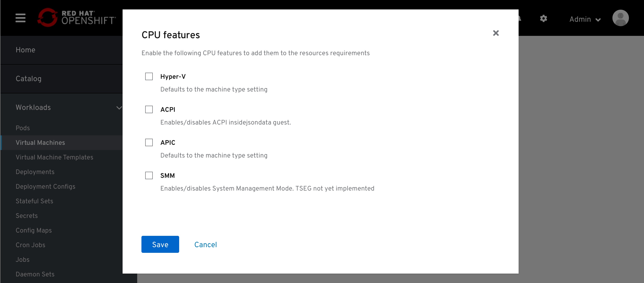
Task: Open the hamburger menu icon
Action: (20, 18)
